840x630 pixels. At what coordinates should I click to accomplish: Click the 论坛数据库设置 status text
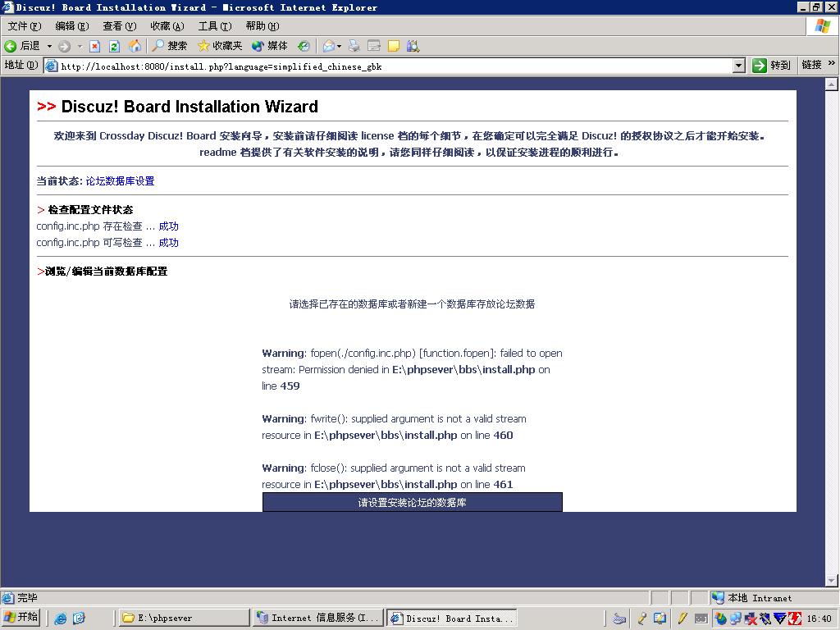pyautogui.click(x=120, y=181)
